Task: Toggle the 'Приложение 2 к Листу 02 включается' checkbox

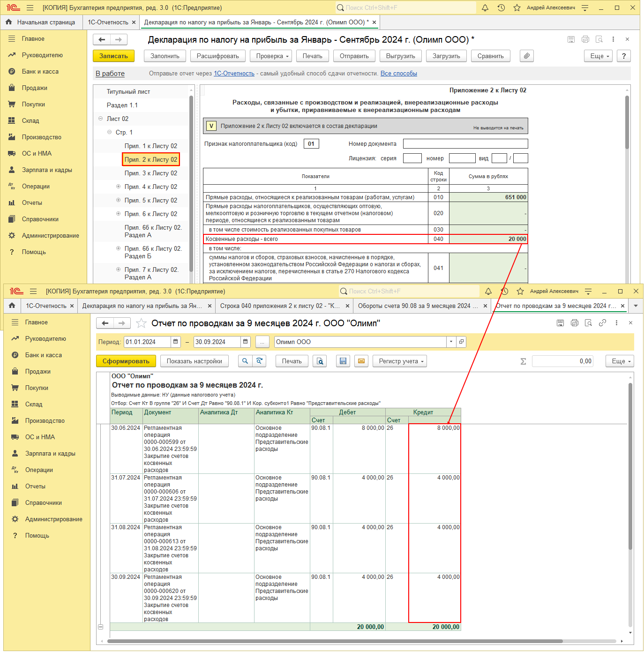Action: (x=211, y=126)
